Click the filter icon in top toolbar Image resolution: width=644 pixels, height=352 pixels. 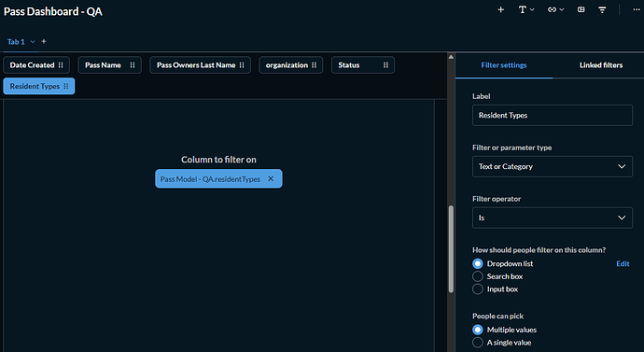tap(602, 9)
